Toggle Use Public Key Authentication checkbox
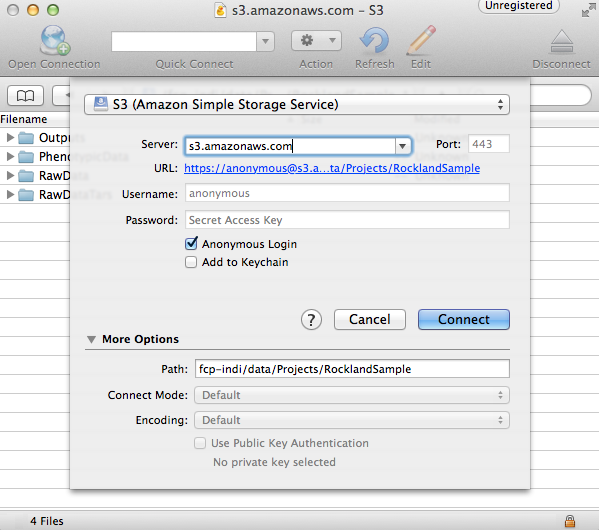 pyautogui.click(x=200, y=443)
